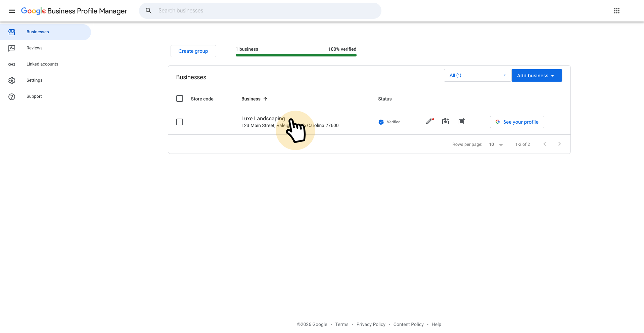Click the Create group button
The height and width of the screenshot is (333, 644).
coord(193,51)
